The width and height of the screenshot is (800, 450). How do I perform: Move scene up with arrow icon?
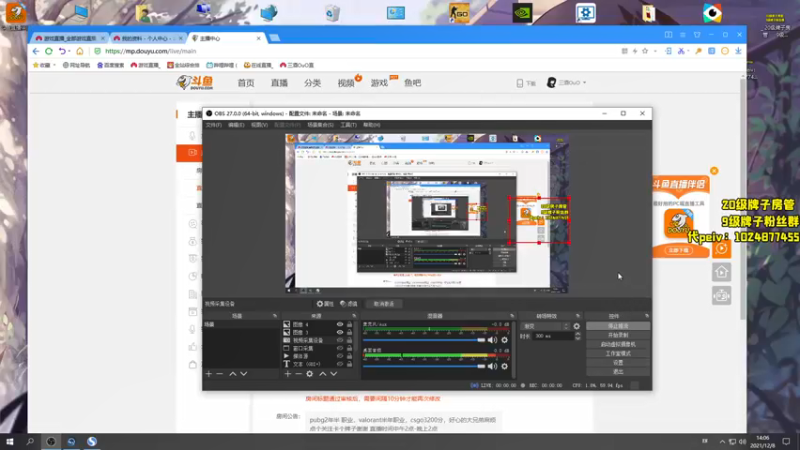tap(233, 374)
